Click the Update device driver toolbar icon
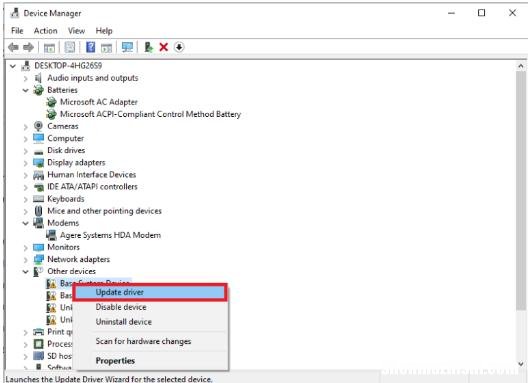 (x=148, y=47)
